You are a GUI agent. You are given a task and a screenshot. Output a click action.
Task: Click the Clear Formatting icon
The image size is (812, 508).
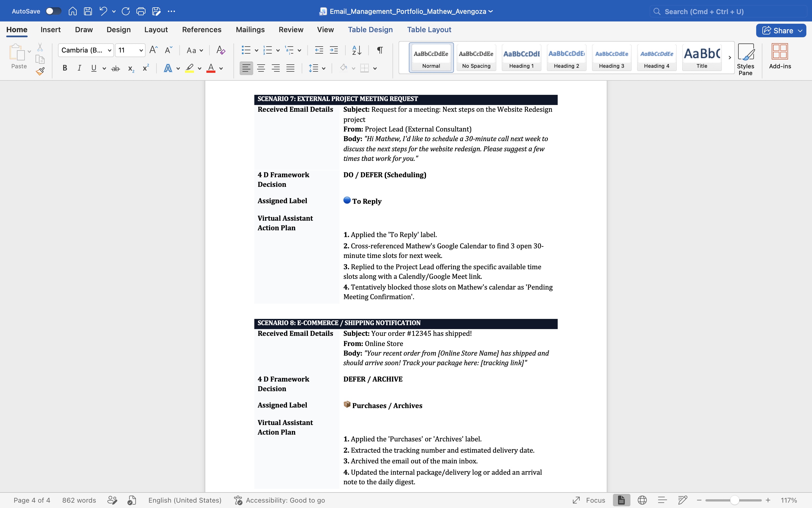(x=220, y=50)
